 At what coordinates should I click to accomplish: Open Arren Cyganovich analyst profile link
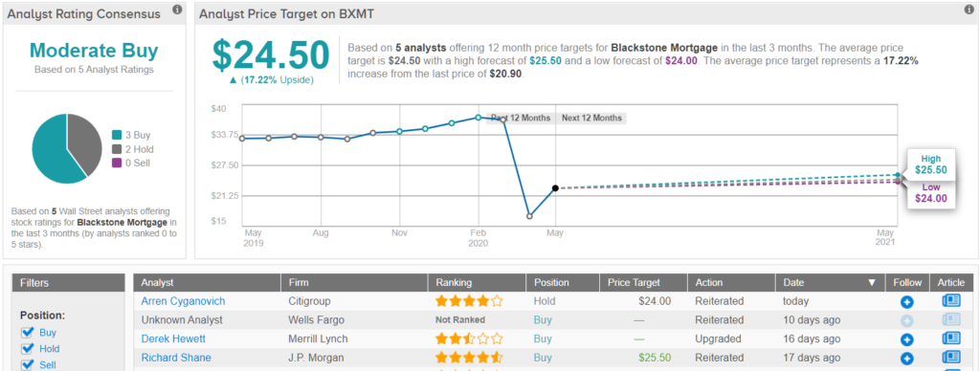(x=183, y=301)
